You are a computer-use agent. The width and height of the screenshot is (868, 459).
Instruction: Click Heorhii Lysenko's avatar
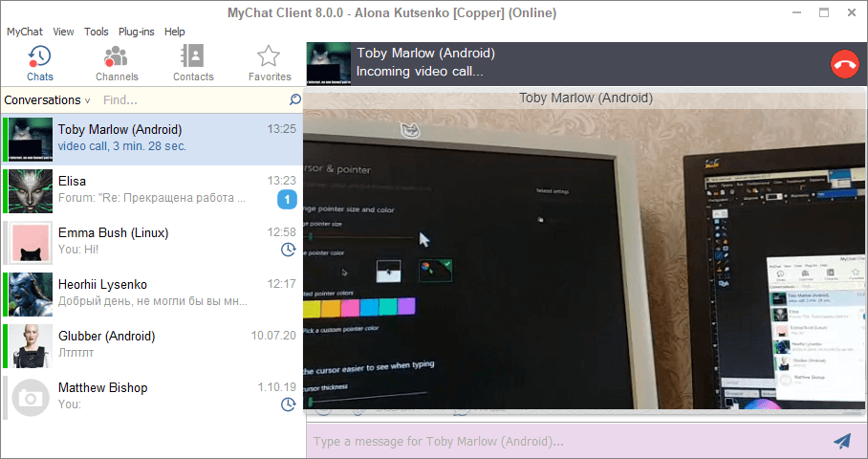coord(31,295)
